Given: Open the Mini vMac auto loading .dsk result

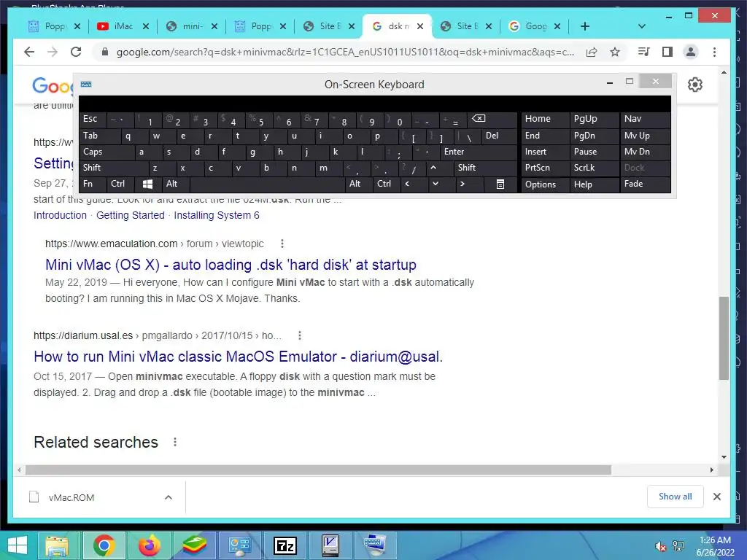Looking at the screenshot, I should coord(231,265).
